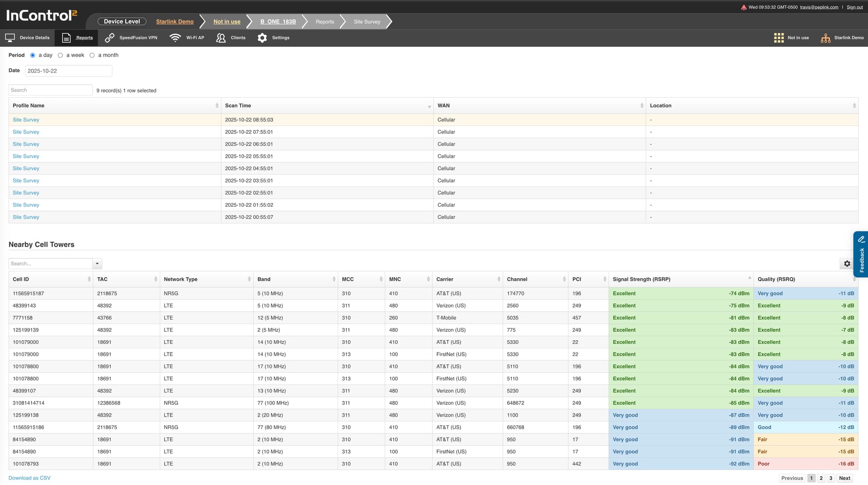Click B_ONE_183B breadcrumb item
The width and height of the screenshot is (868, 485).
tap(278, 21)
